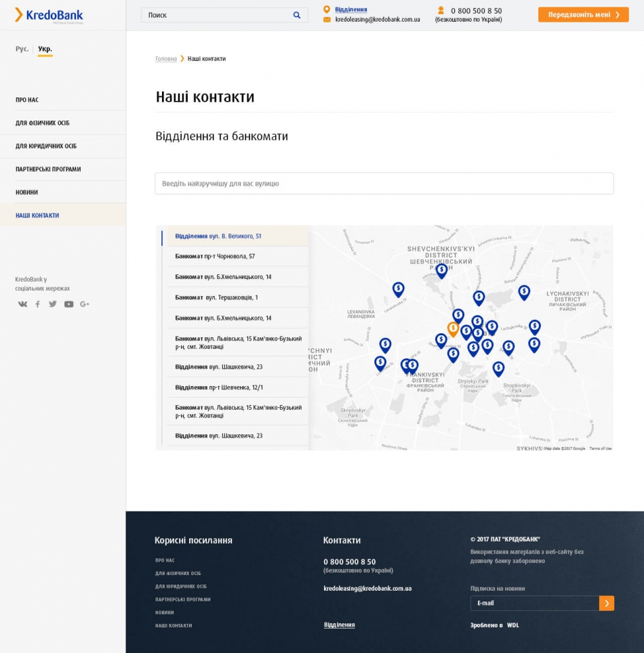644x653 pixels.
Task: Click the search magnifier icon
Action: (x=297, y=15)
